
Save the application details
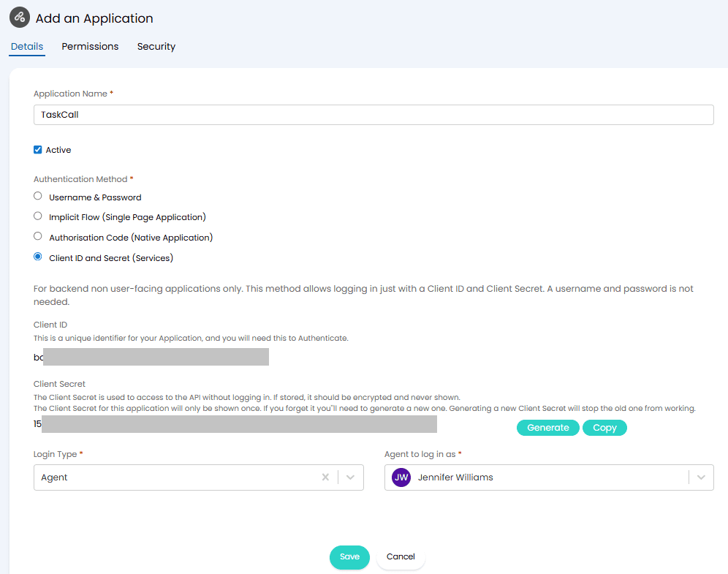[349, 556]
